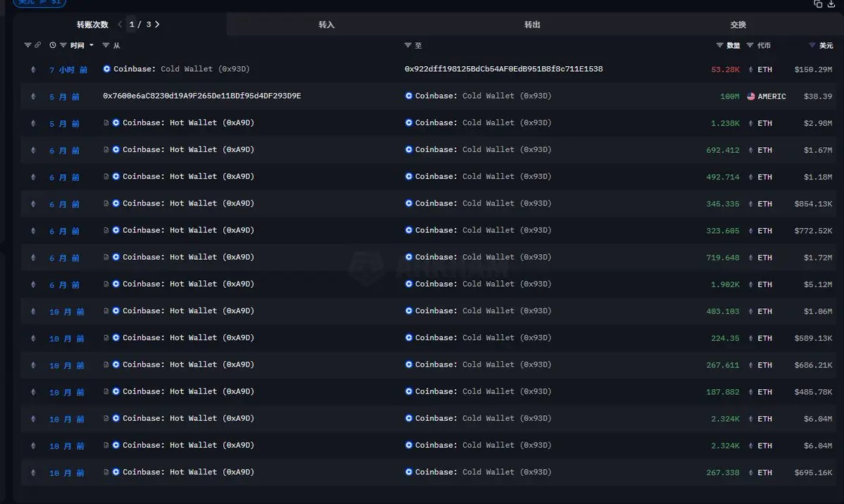The width and height of the screenshot is (844, 504).
Task: Click the Coinbase logo in the 345.335 ETH recipient cell
Action: pos(408,203)
